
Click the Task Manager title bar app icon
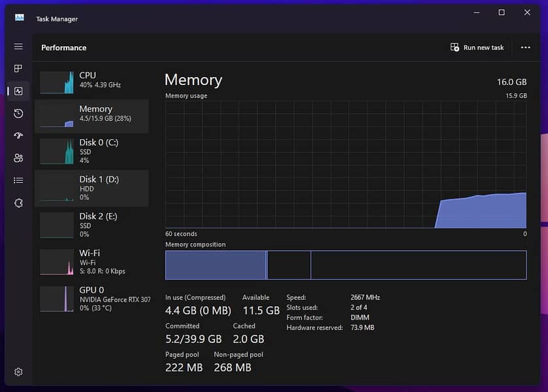coord(20,18)
